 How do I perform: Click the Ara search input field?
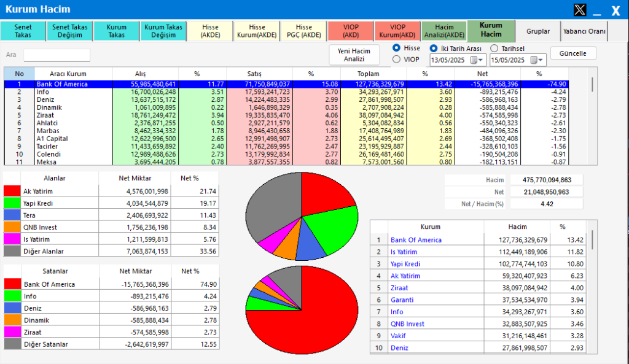coord(57,55)
